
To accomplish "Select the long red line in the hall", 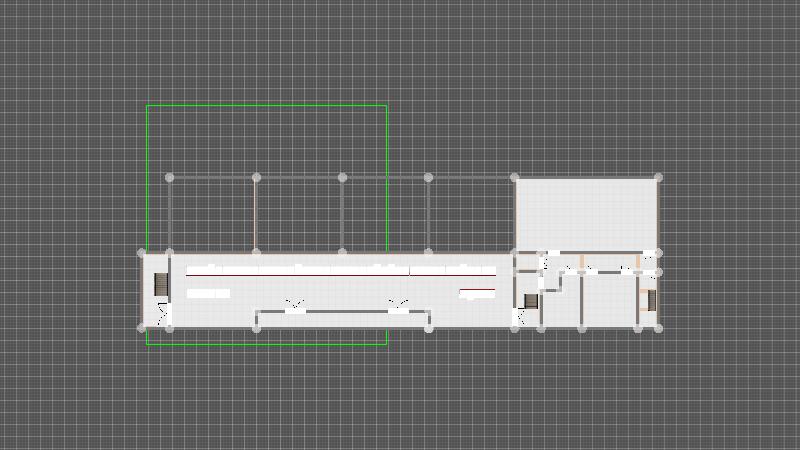I will [x=340, y=275].
